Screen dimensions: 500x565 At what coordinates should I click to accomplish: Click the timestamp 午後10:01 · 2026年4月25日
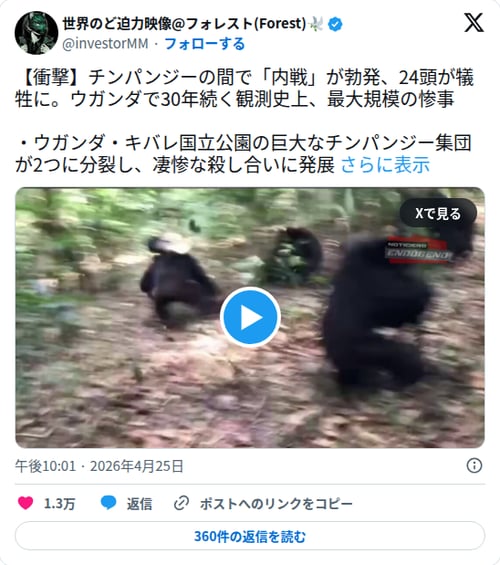click(x=99, y=466)
